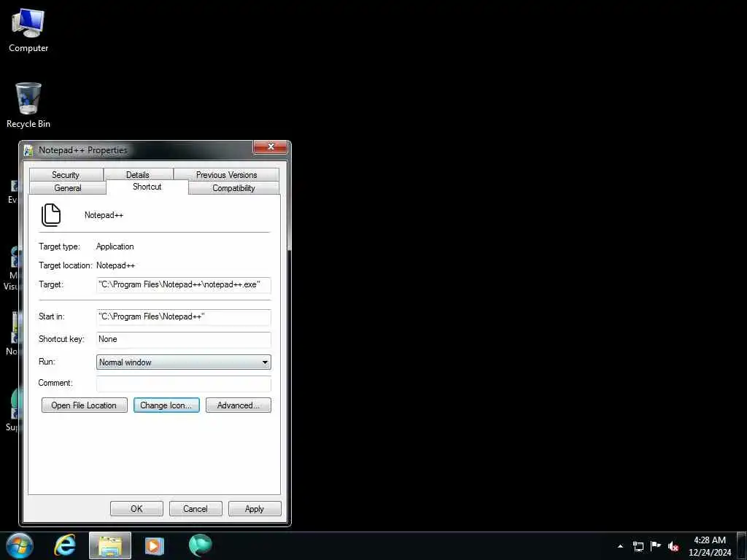This screenshot has height=560, width=747.
Task: Select the Shortcut tab
Action: (147, 187)
